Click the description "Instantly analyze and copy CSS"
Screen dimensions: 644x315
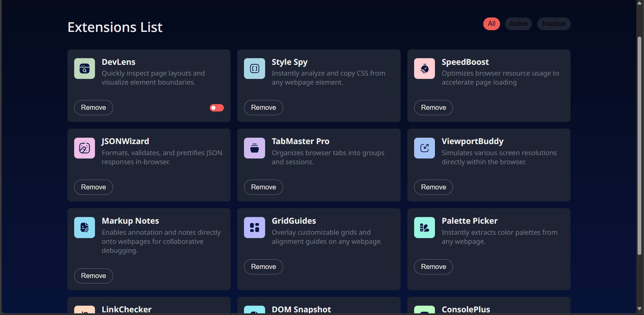pos(329,78)
